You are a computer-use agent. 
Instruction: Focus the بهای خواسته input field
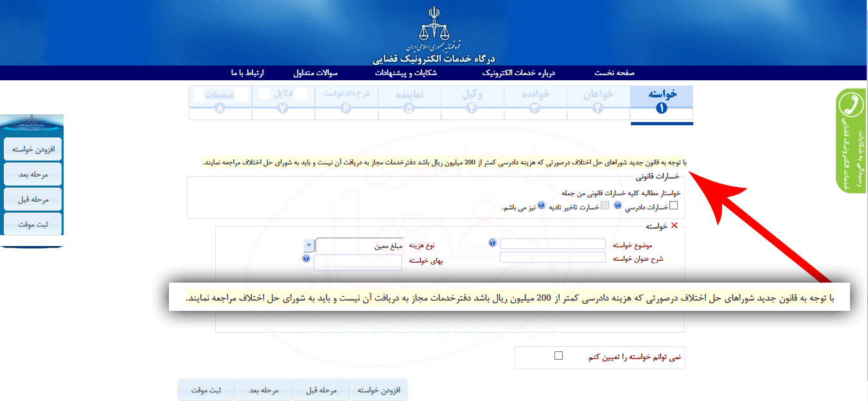pos(358,262)
